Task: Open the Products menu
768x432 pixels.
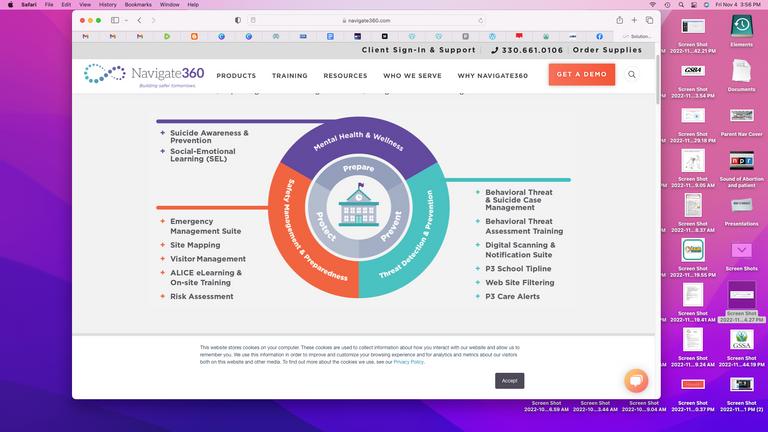Action: (x=236, y=75)
